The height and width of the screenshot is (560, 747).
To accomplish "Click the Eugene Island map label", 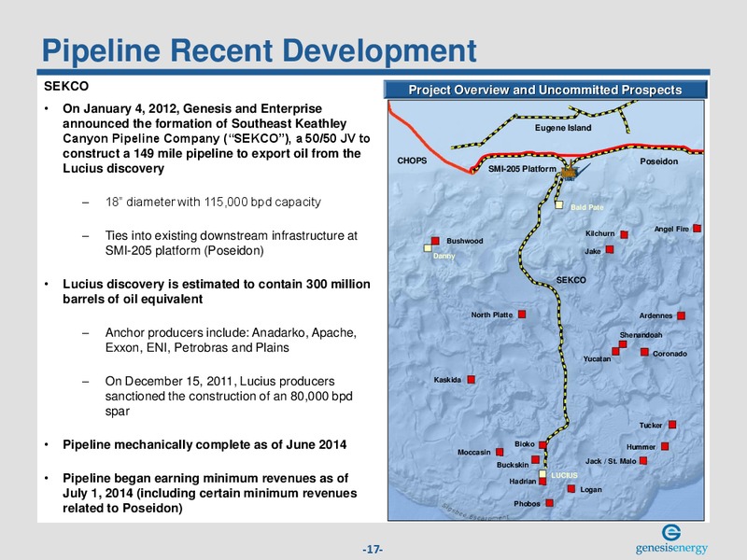I will [x=563, y=128].
